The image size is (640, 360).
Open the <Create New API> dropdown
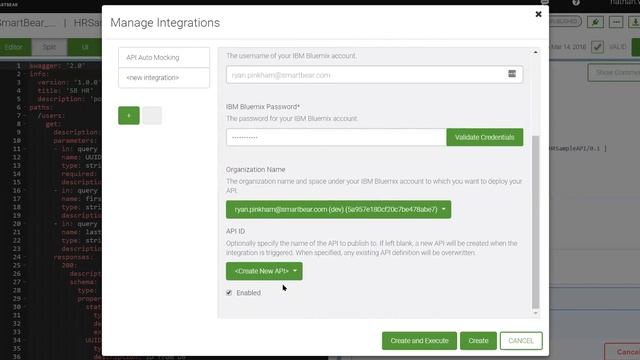tap(264, 271)
